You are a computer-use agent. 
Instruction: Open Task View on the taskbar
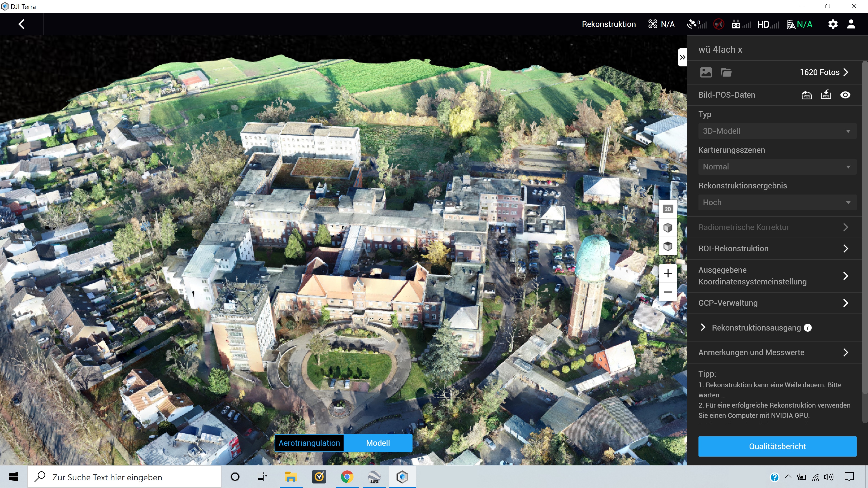click(x=262, y=477)
